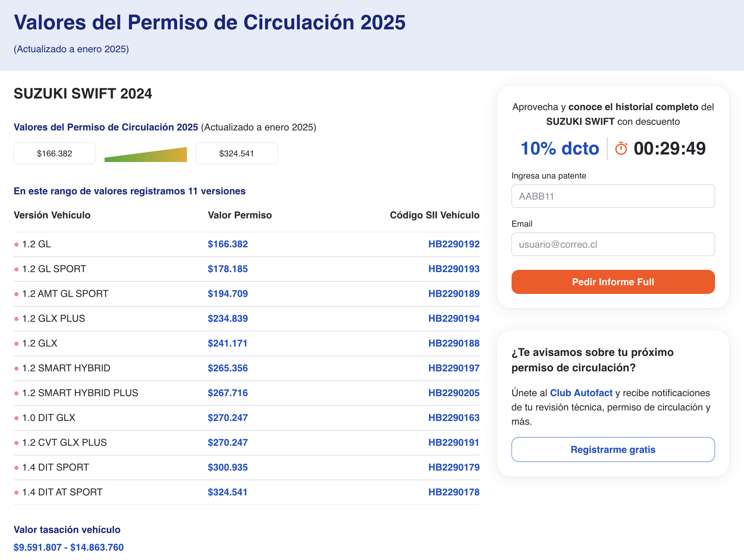Click the $166.382 permit value link
The image size is (744, 560).
(x=228, y=244)
